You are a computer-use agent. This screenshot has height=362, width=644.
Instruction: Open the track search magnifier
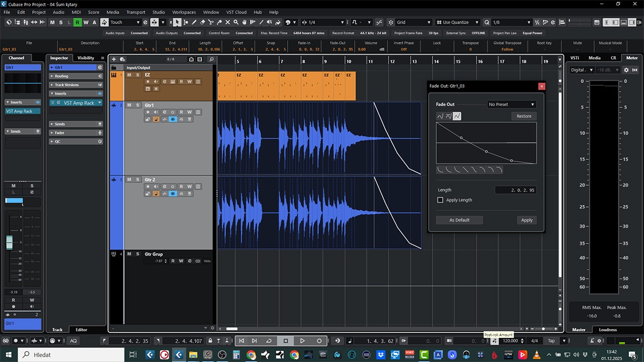211,59
